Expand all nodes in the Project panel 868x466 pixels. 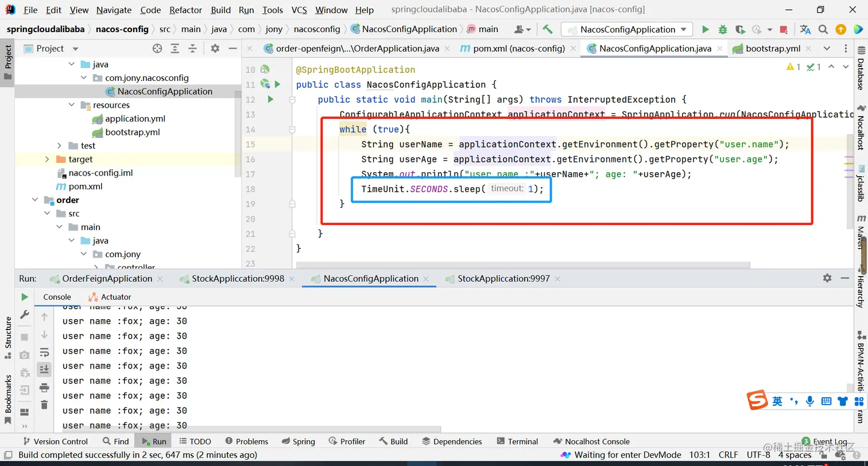click(x=175, y=49)
